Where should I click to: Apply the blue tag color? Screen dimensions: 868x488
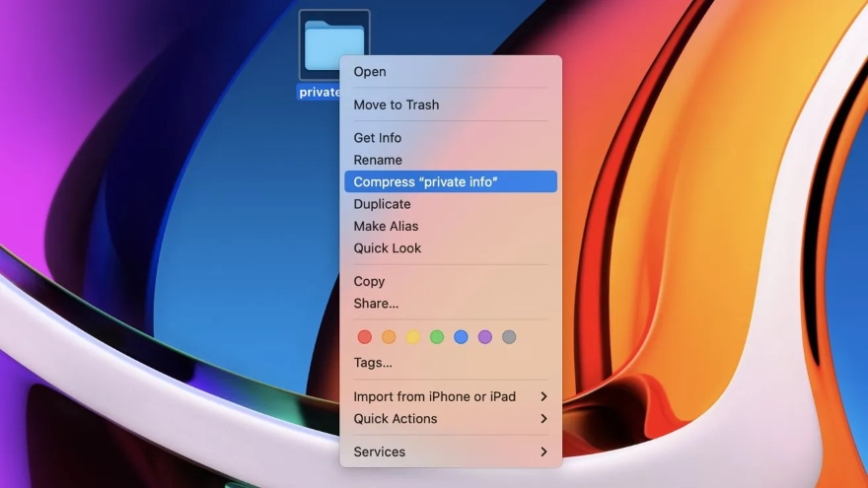click(461, 337)
